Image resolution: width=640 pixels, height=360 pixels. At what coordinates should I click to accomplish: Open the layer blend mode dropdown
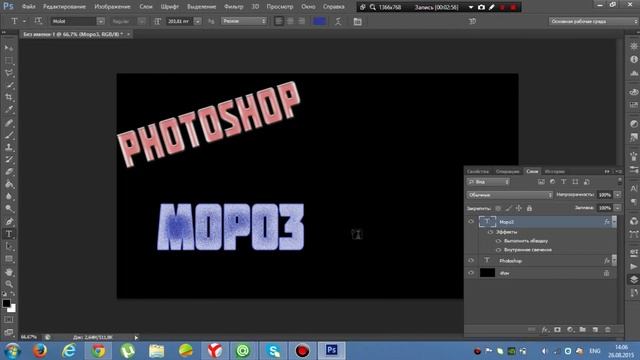click(510, 195)
